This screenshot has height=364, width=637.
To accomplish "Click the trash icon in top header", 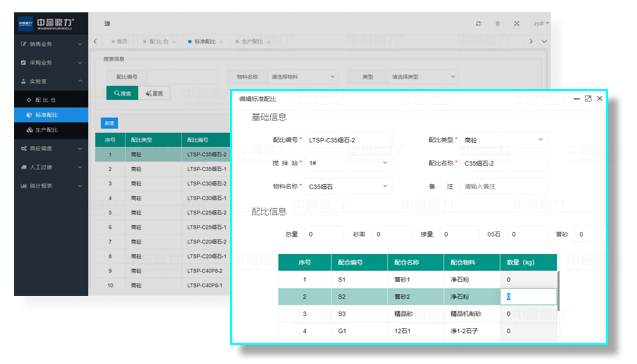I will [497, 24].
